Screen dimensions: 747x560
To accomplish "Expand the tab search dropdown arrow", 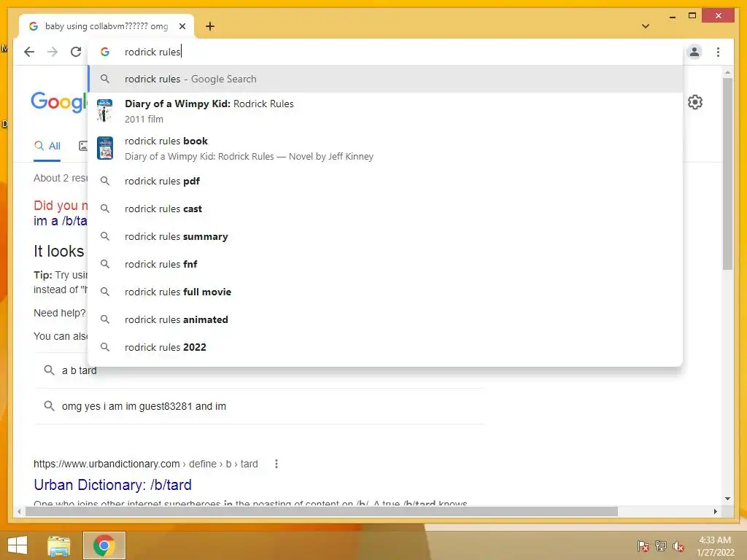I will click(x=646, y=26).
